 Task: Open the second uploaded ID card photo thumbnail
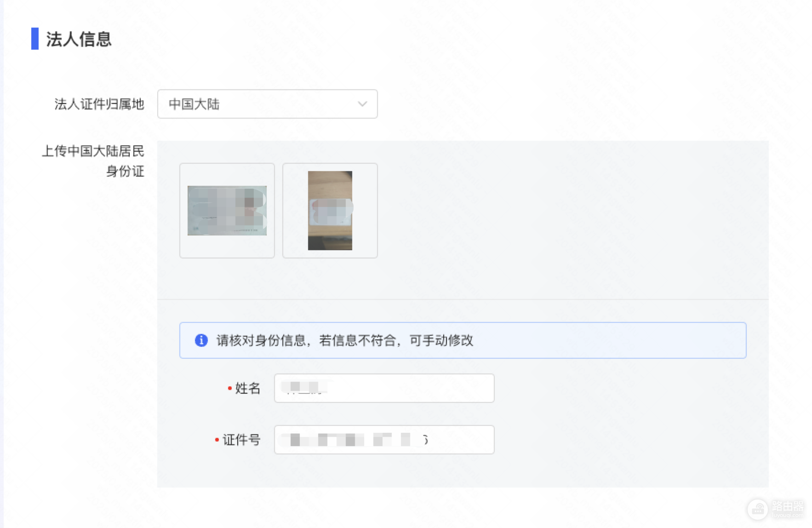tap(330, 210)
